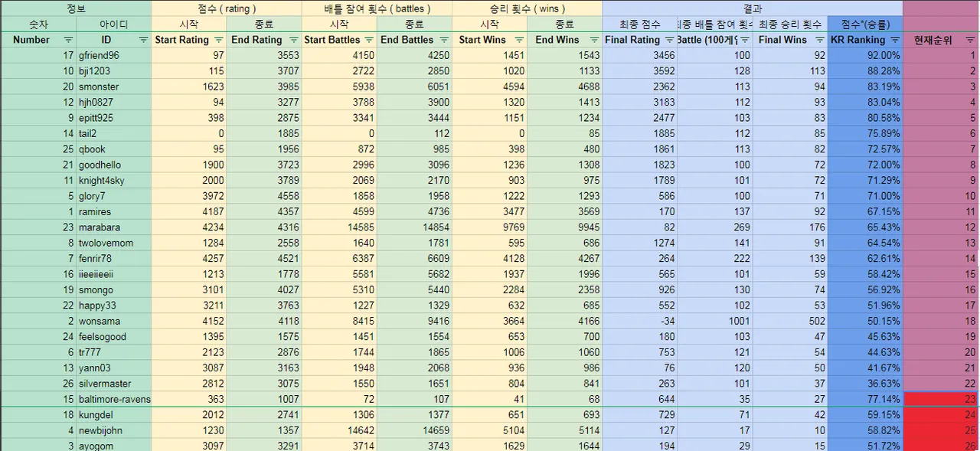Select the Final Rating cell -34

point(639,322)
